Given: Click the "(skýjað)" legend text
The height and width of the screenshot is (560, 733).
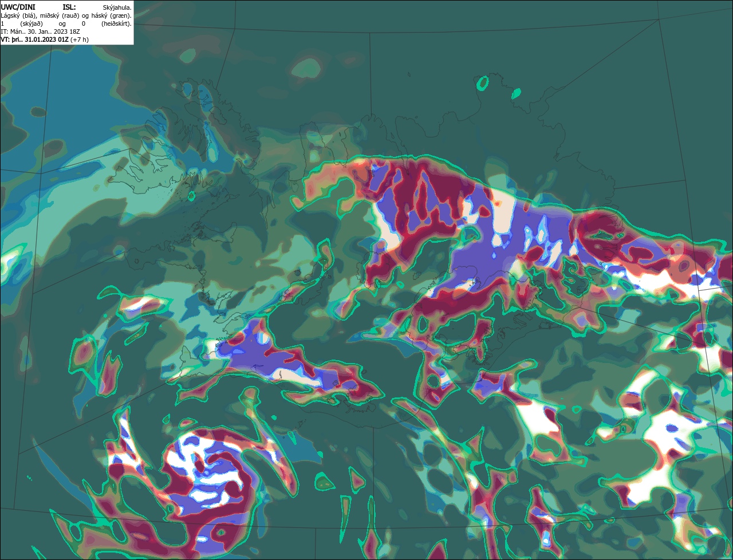Looking at the screenshot, I should coord(31,24).
